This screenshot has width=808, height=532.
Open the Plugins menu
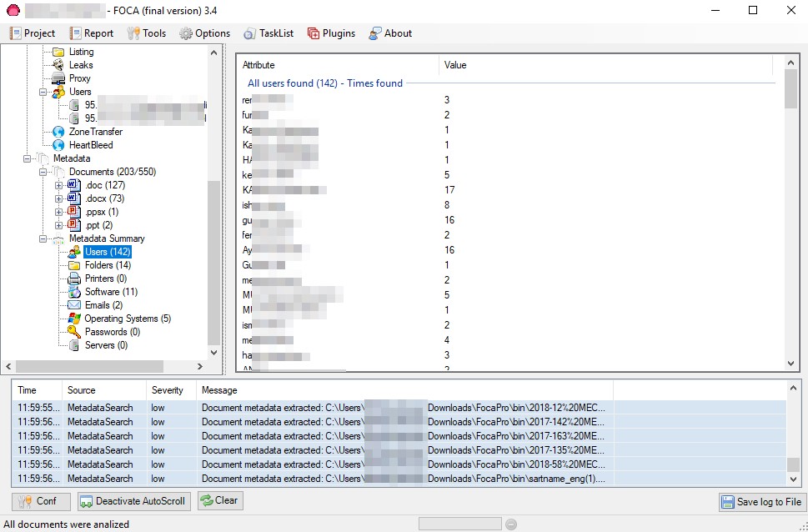click(x=331, y=33)
